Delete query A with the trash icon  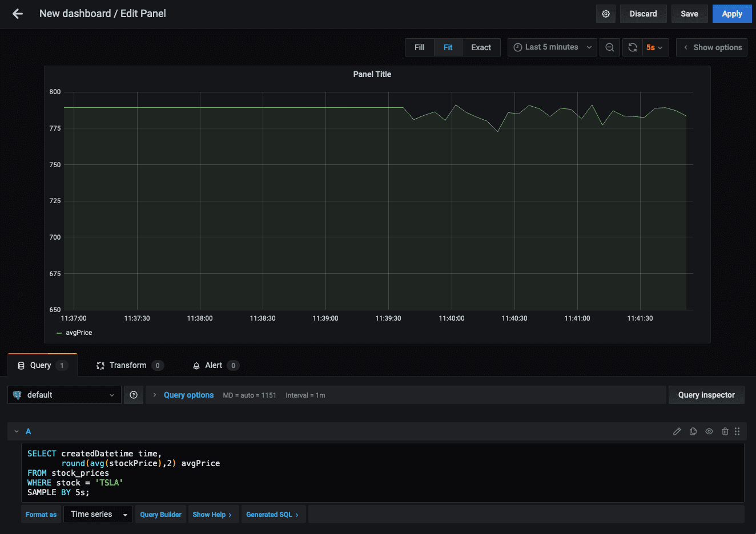point(725,431)
